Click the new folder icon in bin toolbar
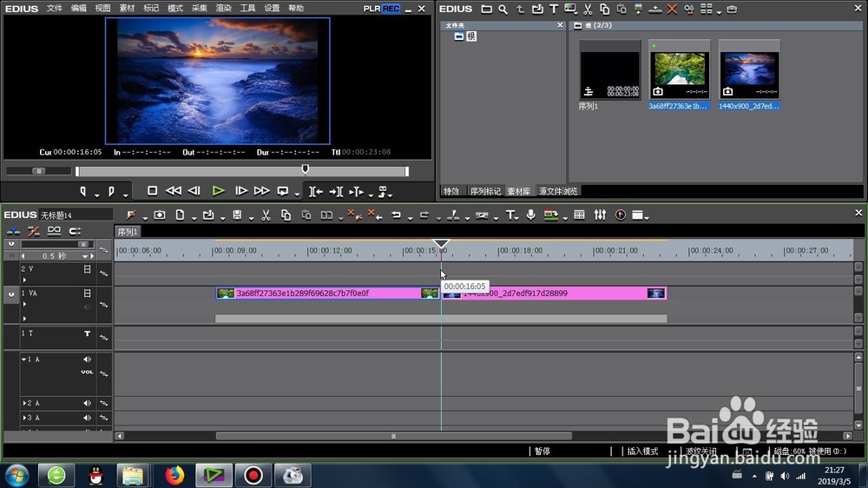The image size is (868, 488). click(486, 9)
